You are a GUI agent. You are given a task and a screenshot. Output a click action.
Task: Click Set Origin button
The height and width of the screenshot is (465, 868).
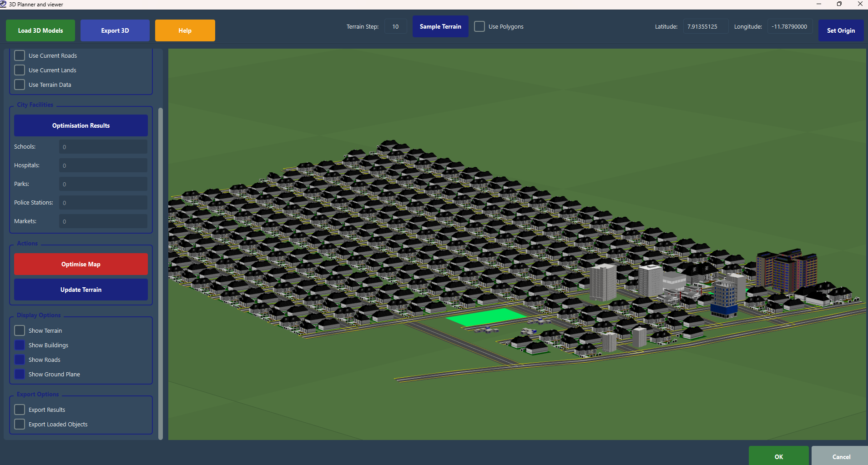841,30
